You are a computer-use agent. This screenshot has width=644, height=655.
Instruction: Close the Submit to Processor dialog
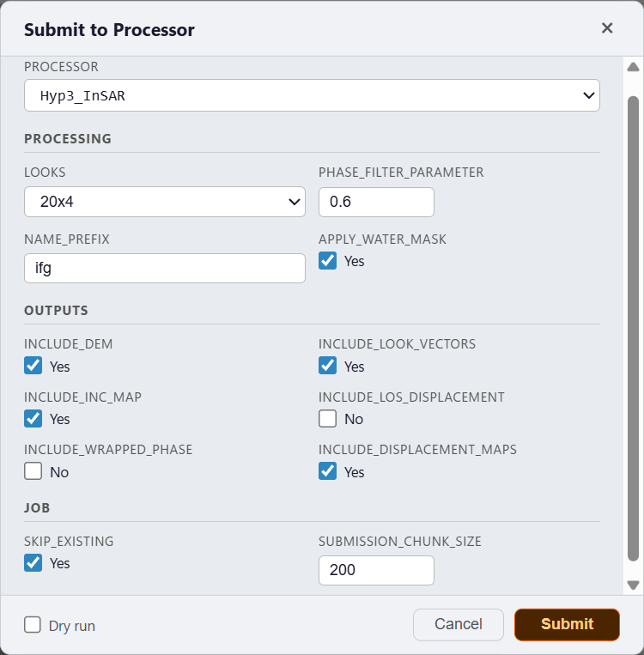(x=607, y=28)
